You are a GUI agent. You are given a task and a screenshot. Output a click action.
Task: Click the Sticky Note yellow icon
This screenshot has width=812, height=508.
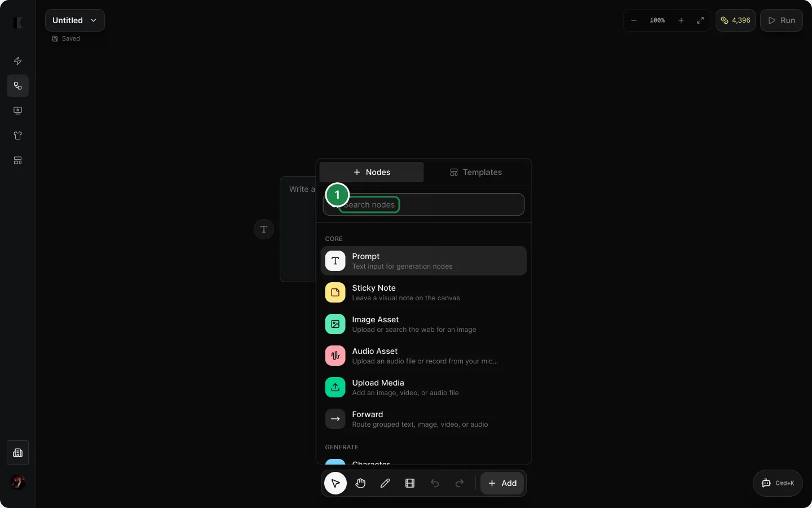click(x=336, y=292)
